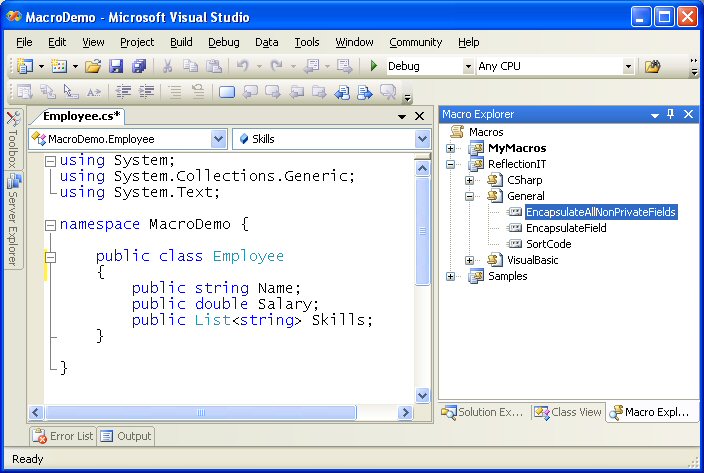Select the Employee.cs document tab
704x473 pixels.
coord(82,116)
